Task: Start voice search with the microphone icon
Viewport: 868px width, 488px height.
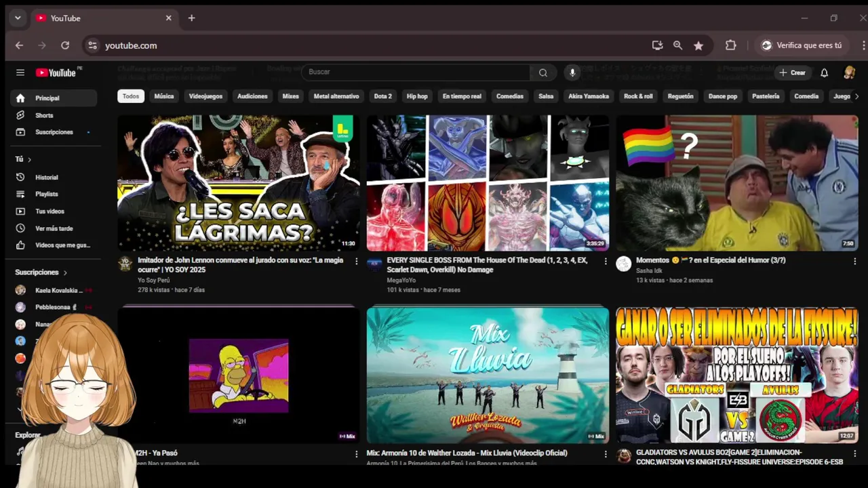Action: tap(572, 73)
